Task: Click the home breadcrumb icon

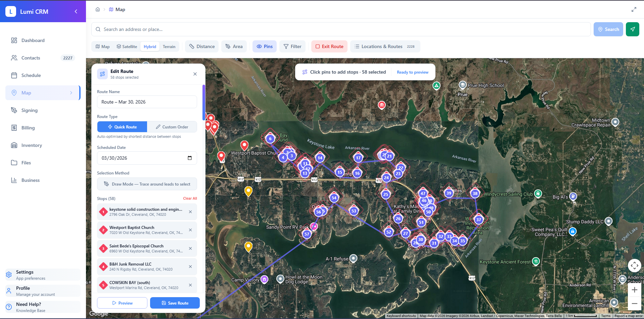Action: tap(97, 9)
